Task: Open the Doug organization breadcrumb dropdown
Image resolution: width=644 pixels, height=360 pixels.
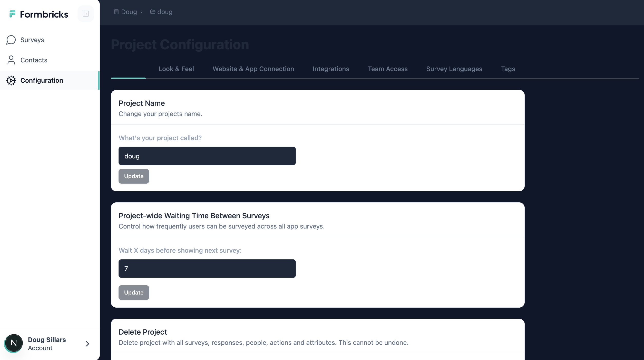Action: [x=129, y=12]
